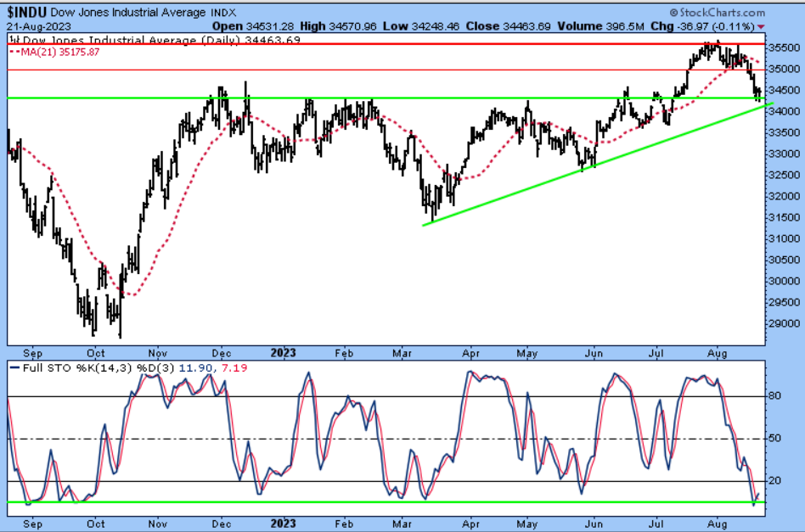Click Sep on the stochastic panel axis
805x532 pixels.
click(x=33, y=524)
